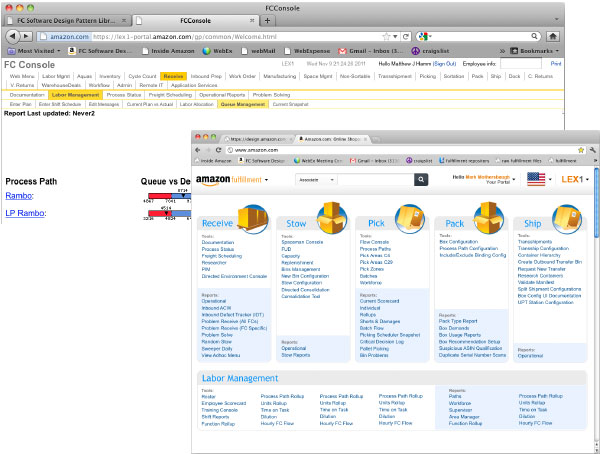This screenshot has height=454, width=600.
Task: Click the Chrome bookmark star icon
Action: pyautogui.click(x=581, y=150)
